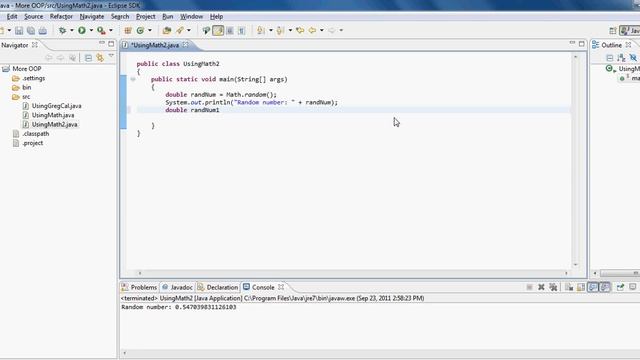The image size is (640, 360).
Task: Open the Project menu
Action: (146, 16)
